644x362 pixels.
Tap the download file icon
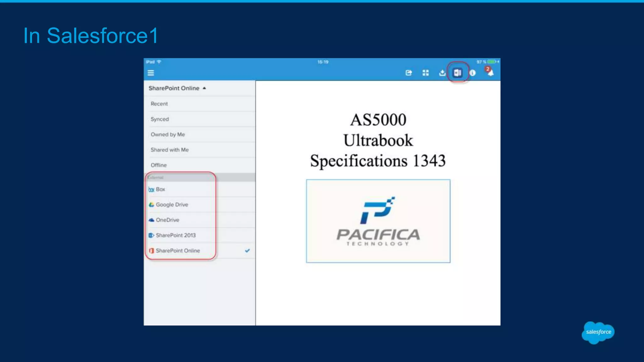pos(442,73)
